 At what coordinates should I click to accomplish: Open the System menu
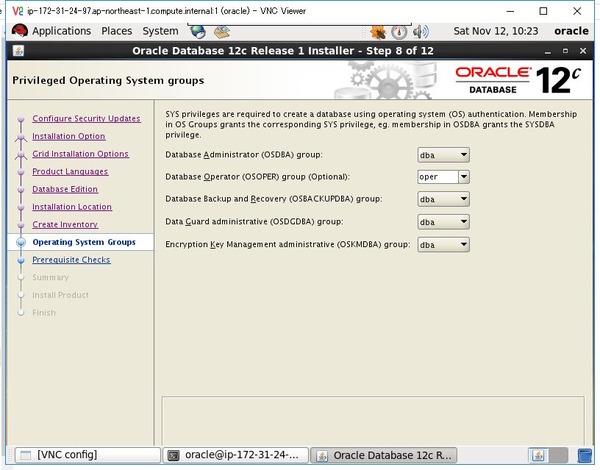coord(160,31)
